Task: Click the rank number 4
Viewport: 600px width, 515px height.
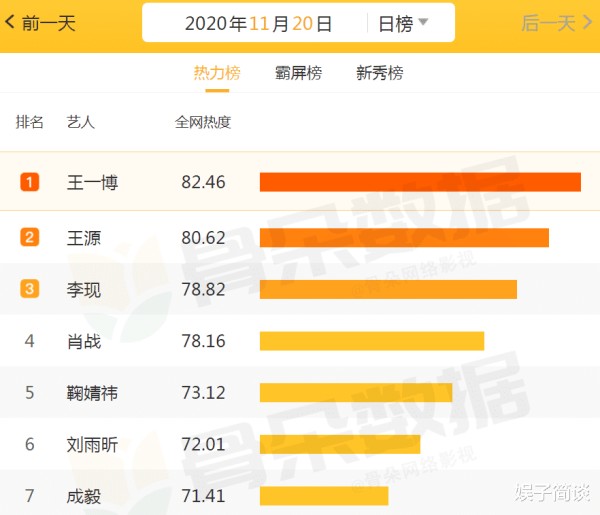Action: point(29,341)
